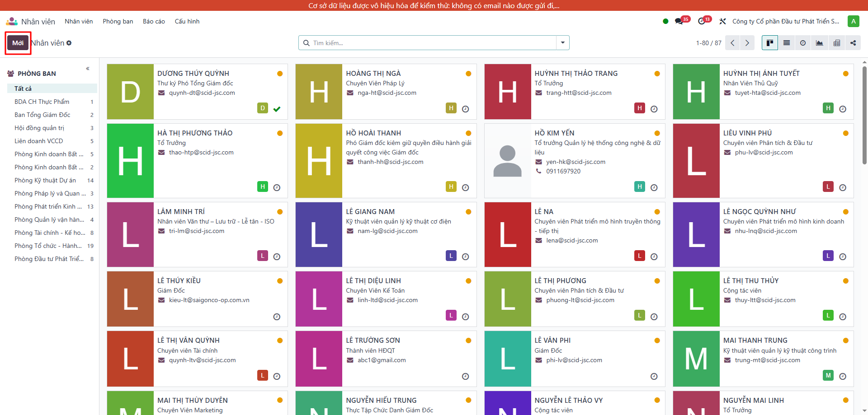Viewport: 868px width, 415px height.
Task: Filter by Liên doanh VCCD department
Action: pos(52,141)
